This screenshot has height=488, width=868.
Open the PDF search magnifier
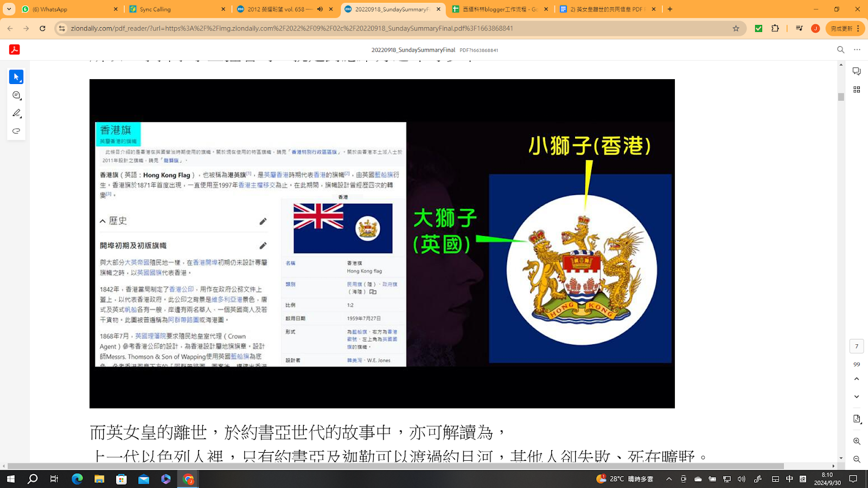841,49
